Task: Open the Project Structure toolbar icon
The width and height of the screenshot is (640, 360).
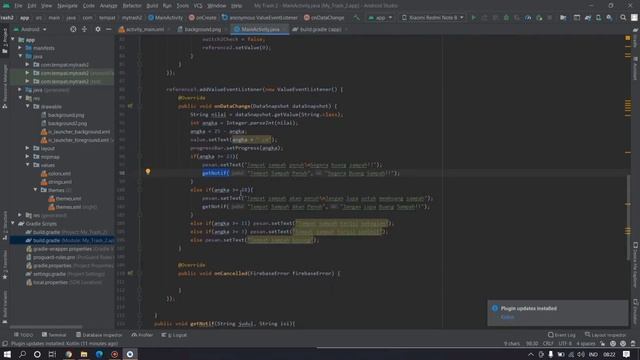Action: pyautogui.click(x=563, y=18)
